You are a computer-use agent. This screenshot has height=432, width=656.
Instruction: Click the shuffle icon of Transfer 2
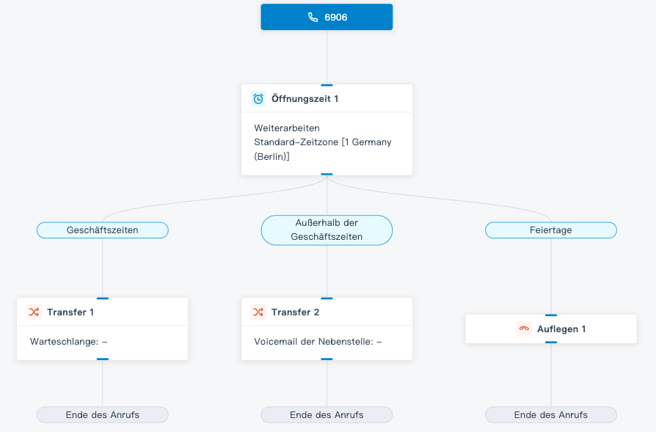(x=258, y=312)
